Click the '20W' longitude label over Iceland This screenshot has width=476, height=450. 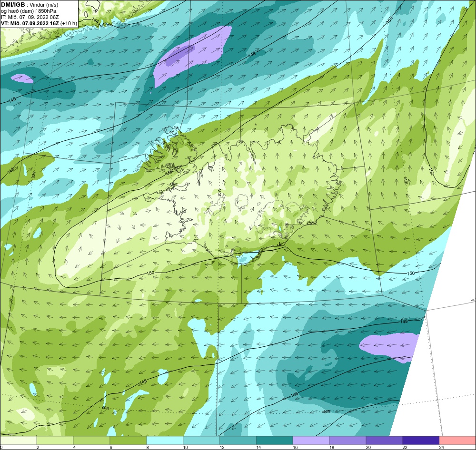[x=219, y=193]
